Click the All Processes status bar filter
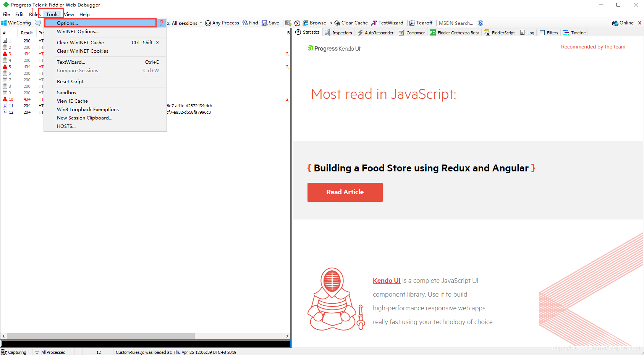 click(x=50, y=352)
